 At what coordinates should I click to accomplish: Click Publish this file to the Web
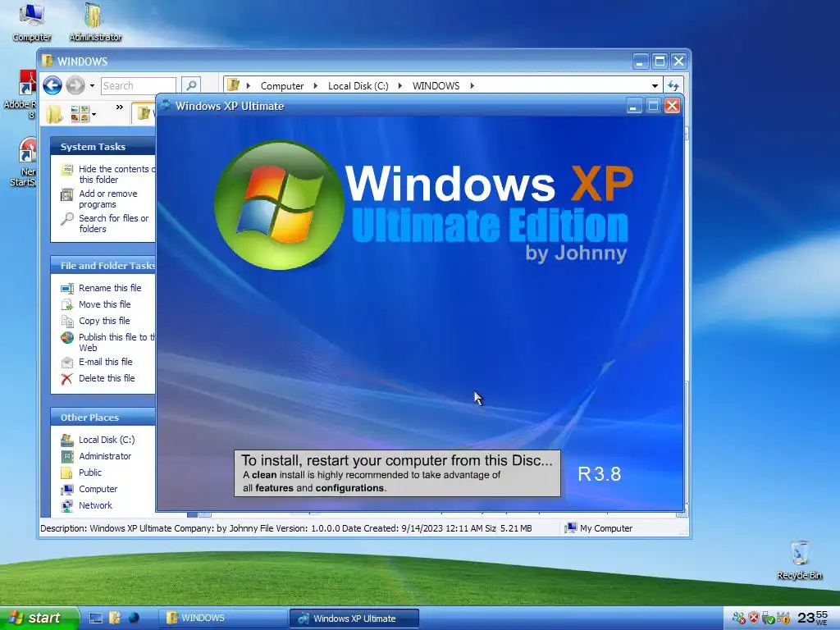116,342
